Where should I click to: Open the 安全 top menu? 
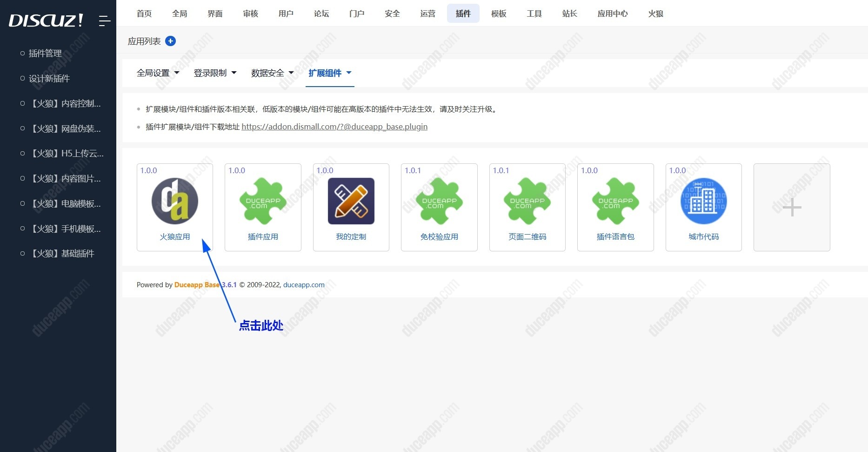[392, 13]
